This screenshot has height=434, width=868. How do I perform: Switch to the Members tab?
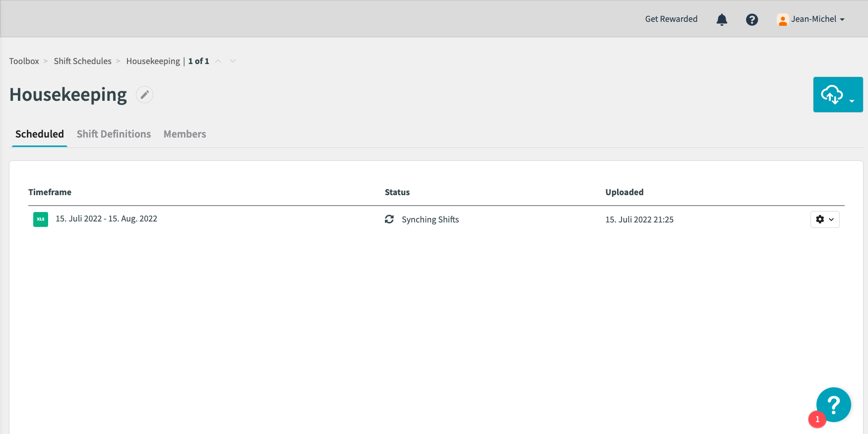[185, 134]
